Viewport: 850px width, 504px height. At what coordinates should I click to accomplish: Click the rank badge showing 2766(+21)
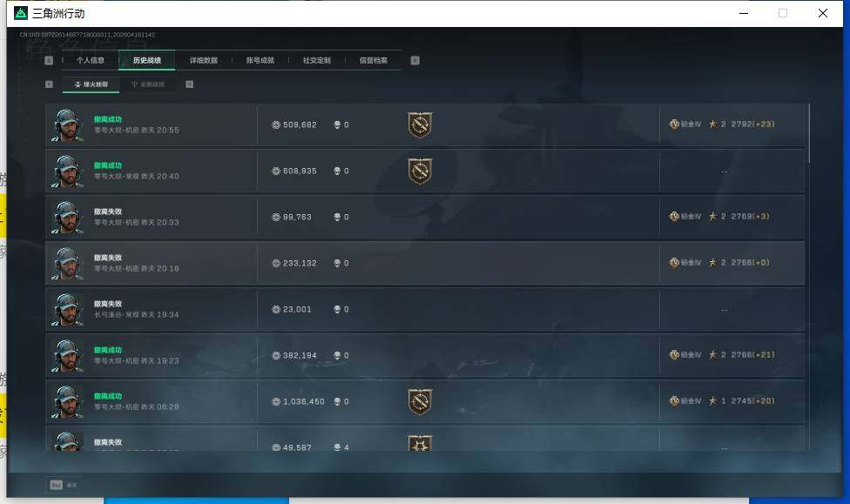pyautogui.click(x=674, y=355)
